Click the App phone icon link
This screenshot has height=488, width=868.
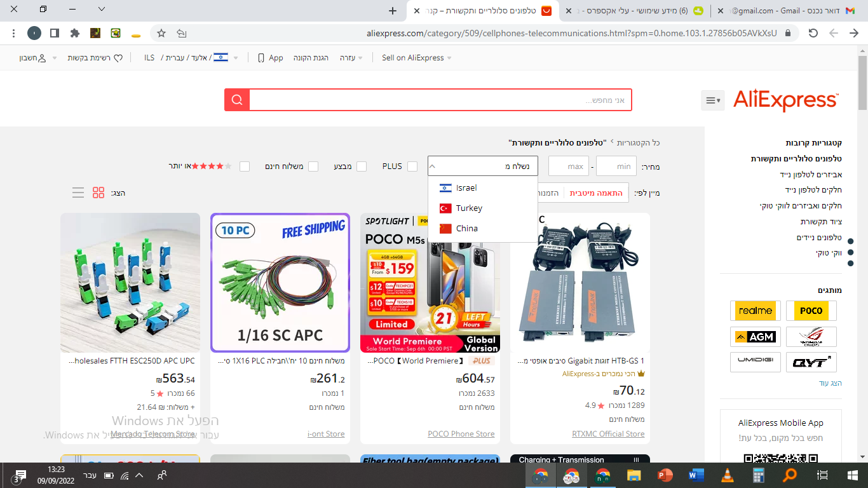[270, 58]
